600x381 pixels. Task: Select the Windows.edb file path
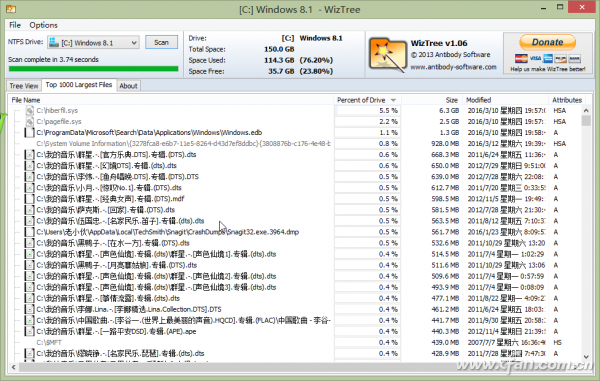click(149, 133)
